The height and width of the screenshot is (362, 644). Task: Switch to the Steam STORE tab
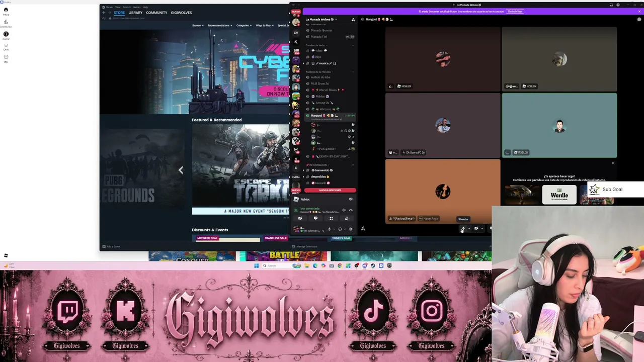pos(119,13)
